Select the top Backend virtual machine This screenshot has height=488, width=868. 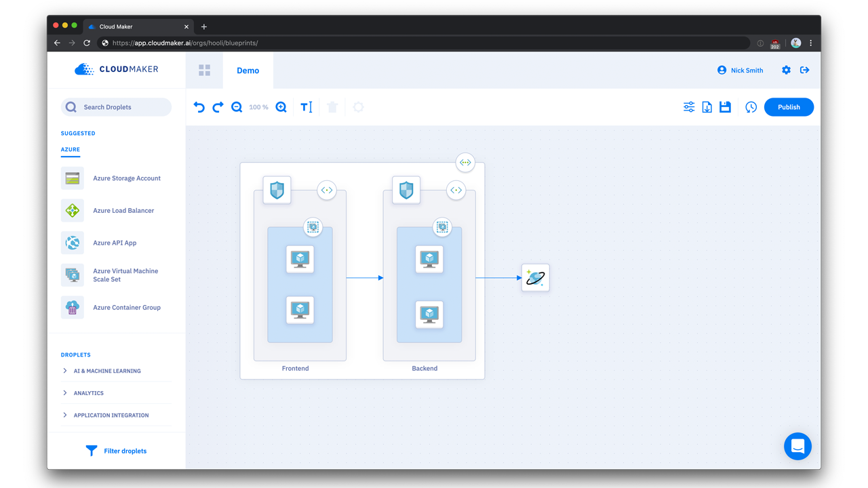pyautogui.click(x=429, y=259)
